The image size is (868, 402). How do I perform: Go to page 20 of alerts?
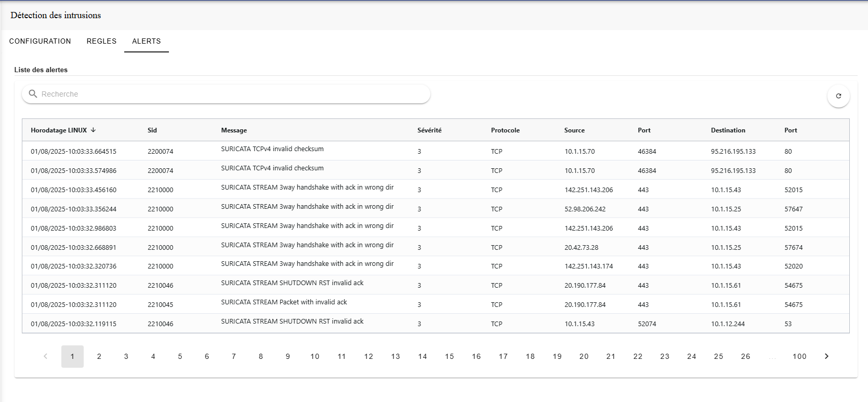pos(584,356)
